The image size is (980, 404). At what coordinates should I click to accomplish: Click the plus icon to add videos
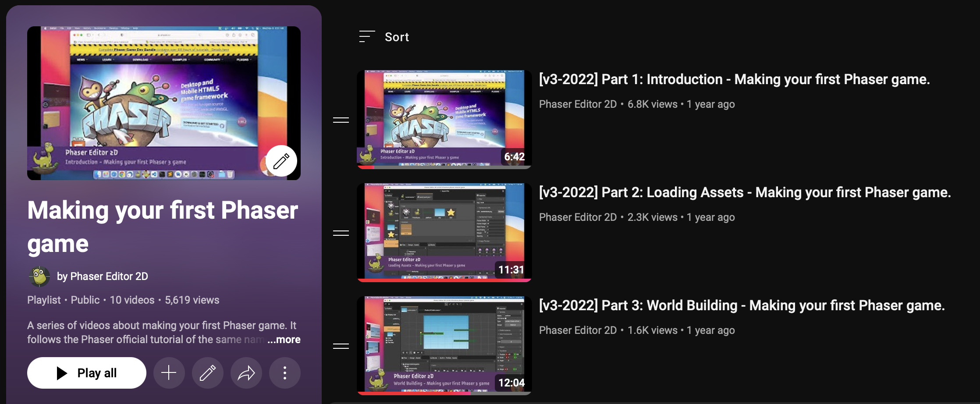coord(169,373)
